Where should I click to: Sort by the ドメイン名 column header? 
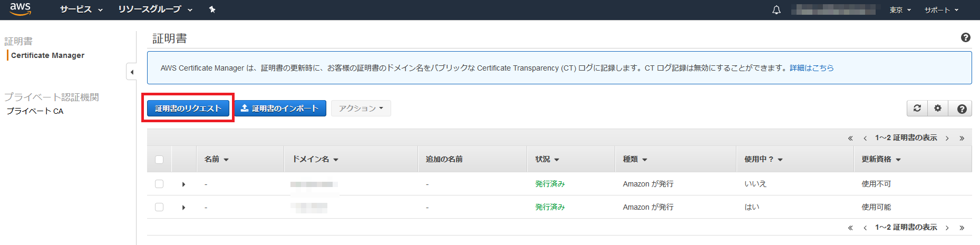click(x=315, y=159)
